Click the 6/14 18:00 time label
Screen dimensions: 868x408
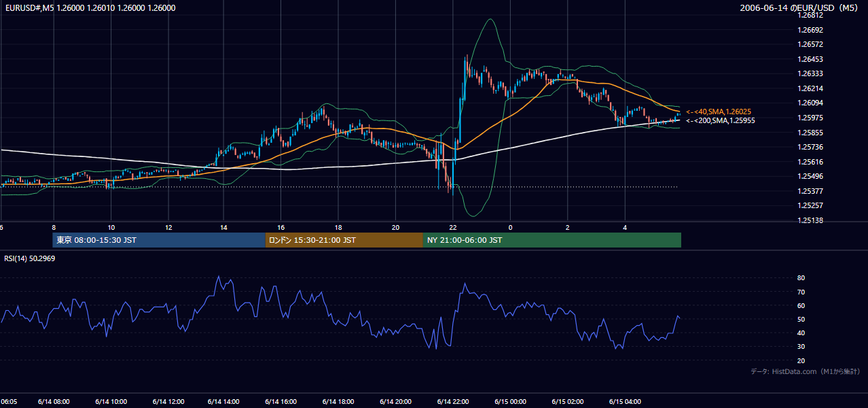tap(338, 401)
